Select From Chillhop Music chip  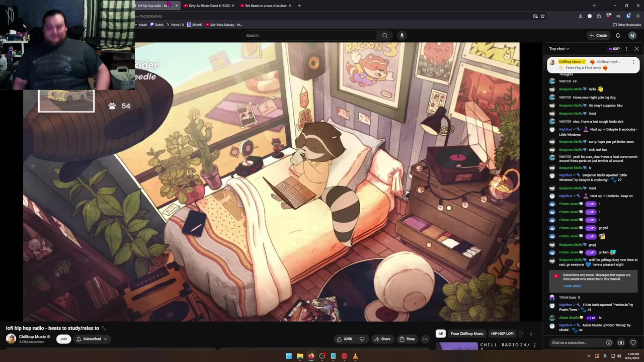click(x=467, y=333)
